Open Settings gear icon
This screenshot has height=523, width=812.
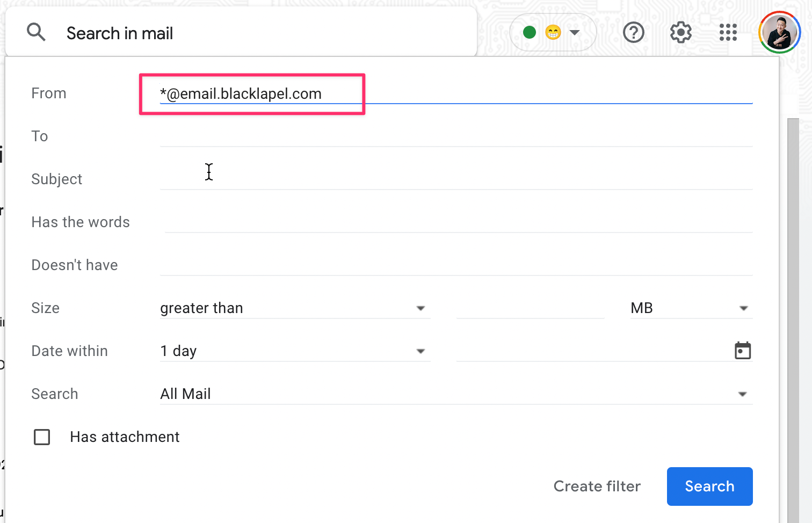coord(681,33)
